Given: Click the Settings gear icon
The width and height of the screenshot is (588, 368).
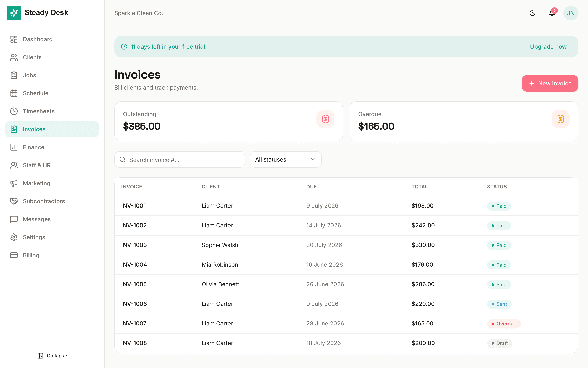Looking at the screenshot, I should click(x=14, y=237).
